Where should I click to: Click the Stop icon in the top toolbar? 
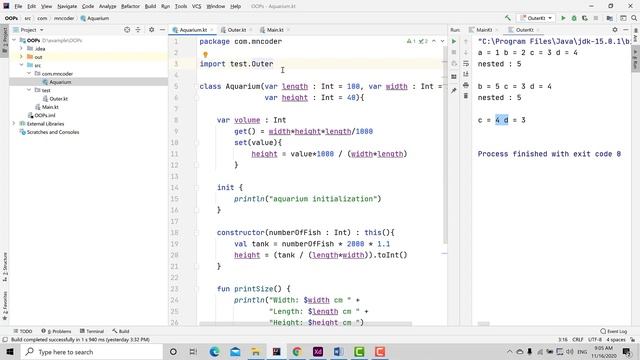[x=596, y=18]
